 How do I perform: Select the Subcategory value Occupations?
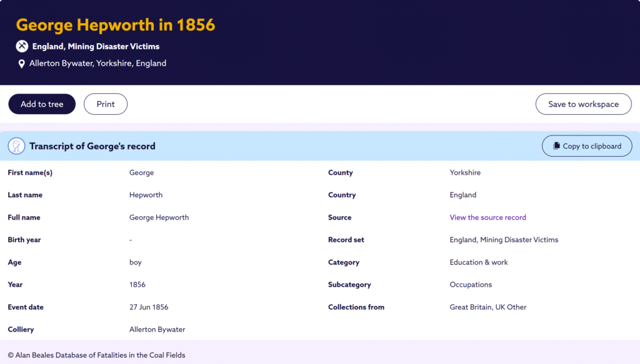click(471, 285)
